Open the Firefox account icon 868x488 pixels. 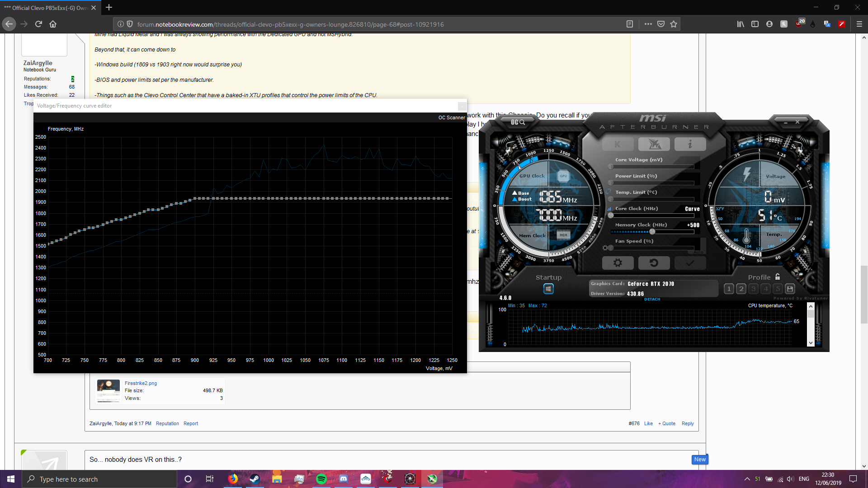[769, 24]
